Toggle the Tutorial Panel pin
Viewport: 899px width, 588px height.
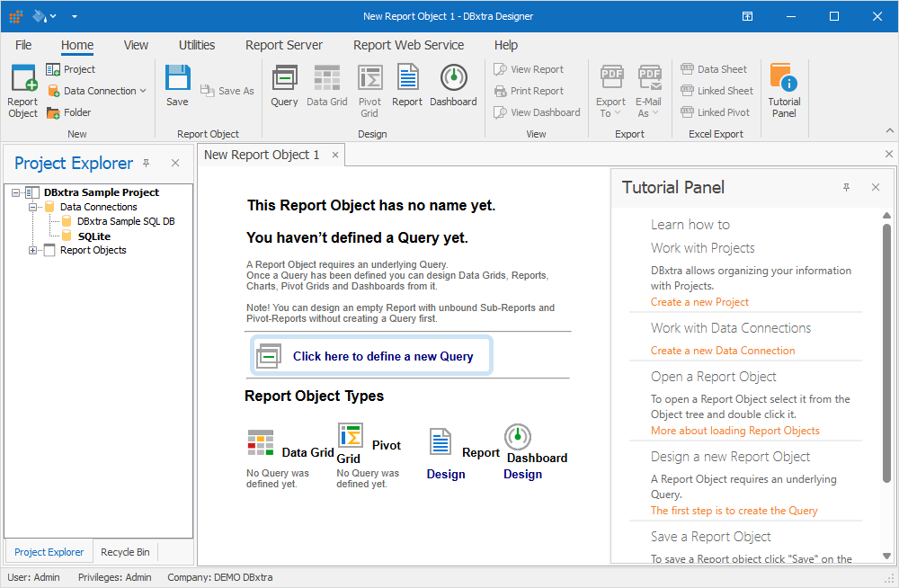click(x=846, y=187)
